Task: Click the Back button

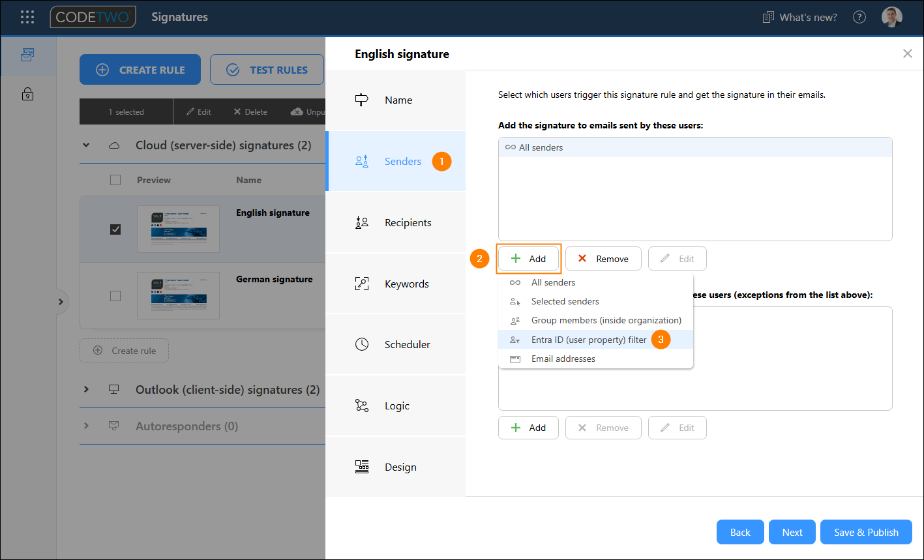Action: point(740,532)
